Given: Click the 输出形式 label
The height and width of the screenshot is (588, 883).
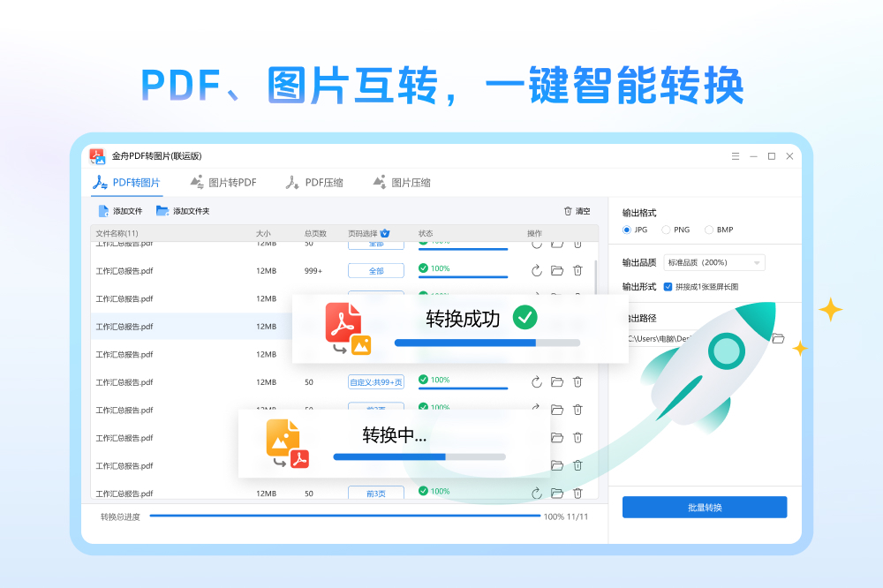Looking at the screenshot, I should pyautogui.click(x=639, y=287).
